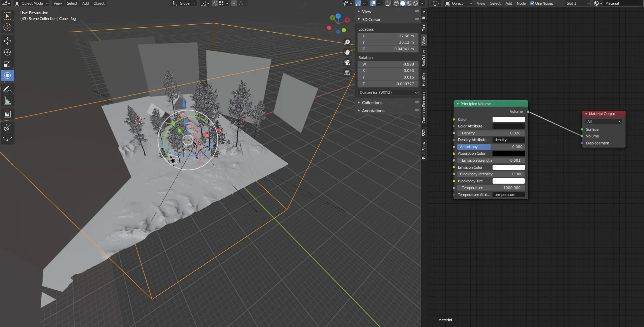Click the zoom magnifier icon in viewport
644x327 pixels.
[x=347, y=42]
